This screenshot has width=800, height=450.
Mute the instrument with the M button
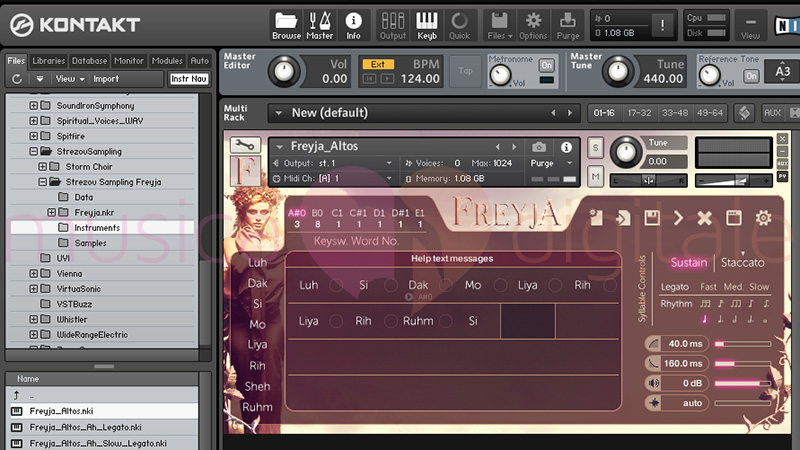pyautogui.click(x=596, y=176)
